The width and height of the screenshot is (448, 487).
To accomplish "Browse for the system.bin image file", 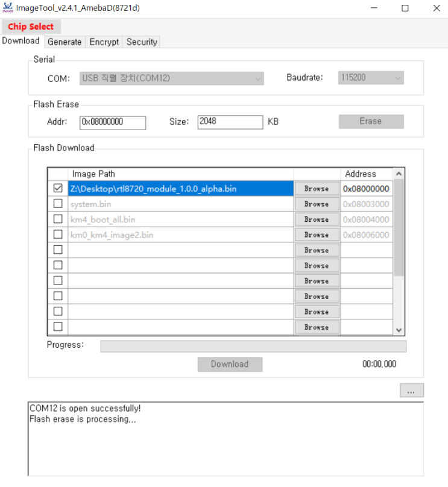I will tap(317, 204).
